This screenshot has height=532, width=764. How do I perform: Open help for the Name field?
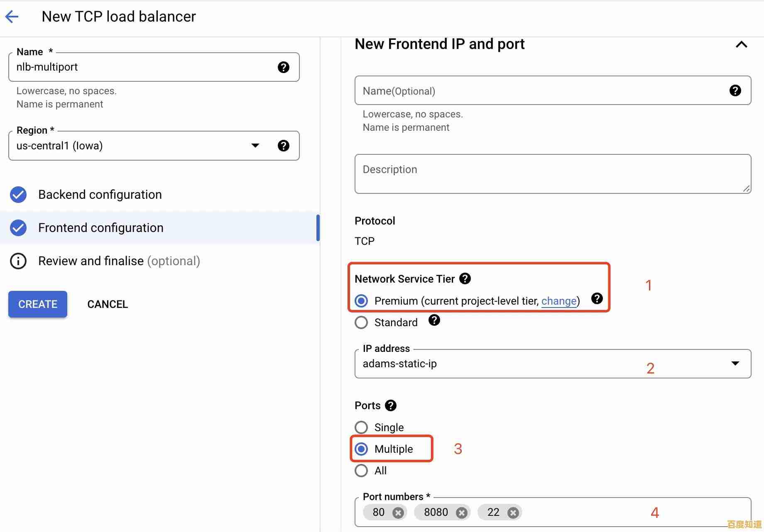point(283,67)
